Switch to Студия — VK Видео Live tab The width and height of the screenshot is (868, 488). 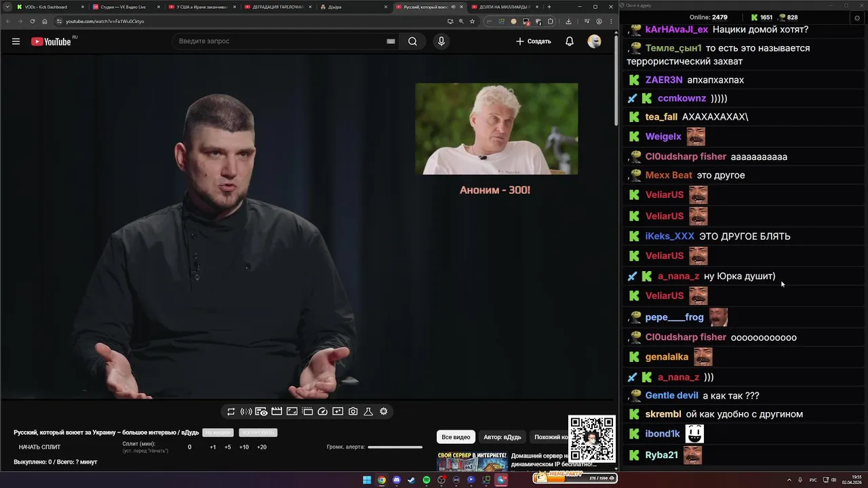[127, 7]
